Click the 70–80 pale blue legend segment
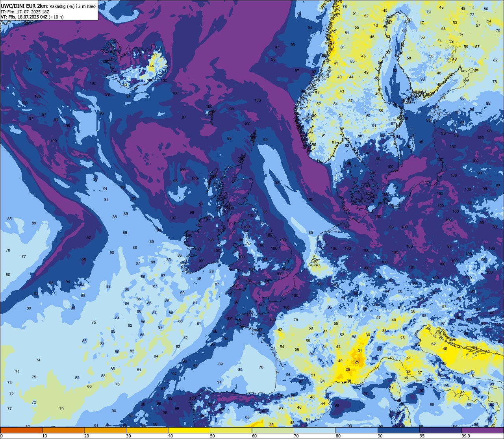The height and width of the screenshot is (439, 504). tap(315, 430)
